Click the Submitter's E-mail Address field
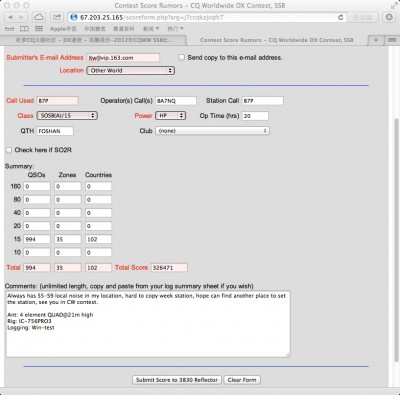The height and width of the screenshot is (395, 400). [x=123, y=58]
